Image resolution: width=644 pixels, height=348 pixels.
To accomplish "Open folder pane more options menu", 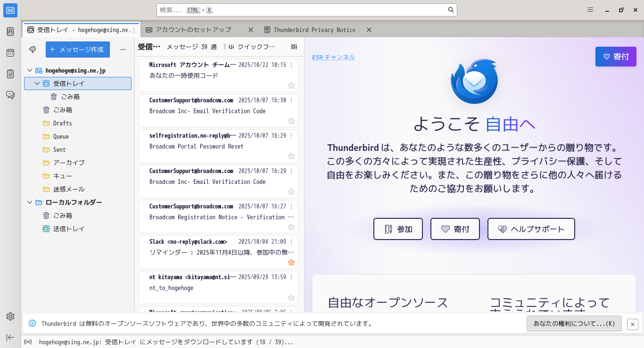I will [x=123, y=50].
